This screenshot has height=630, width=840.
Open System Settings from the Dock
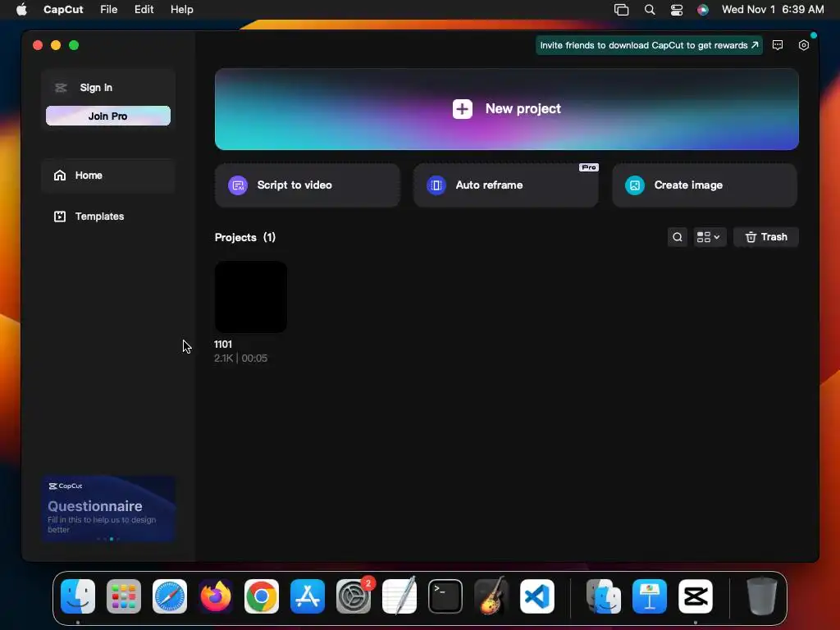(354, 596)
